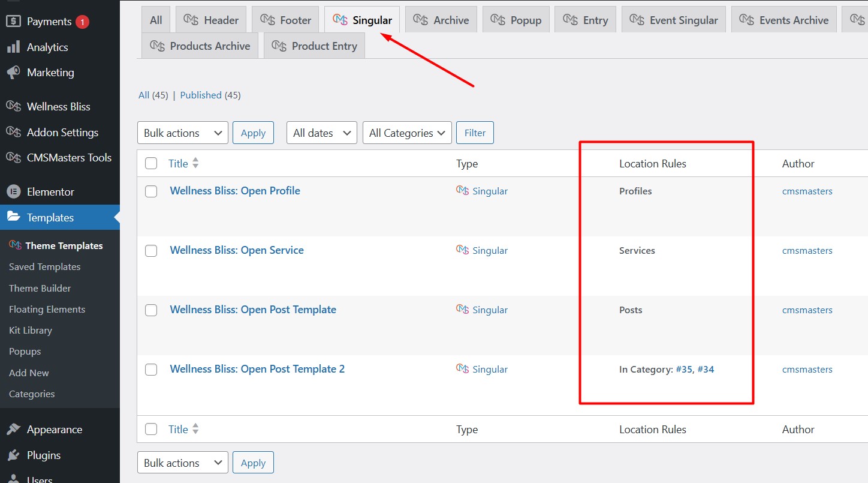This screenshot has height=483, width=868.
Task: Click the Open Post Template row's type icon
Action: click(462, 310)
